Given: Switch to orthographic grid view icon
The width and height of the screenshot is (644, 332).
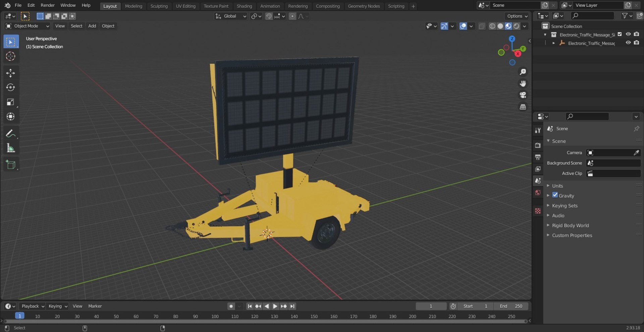Looking at the screenshot, I should (x=523, y=107).
